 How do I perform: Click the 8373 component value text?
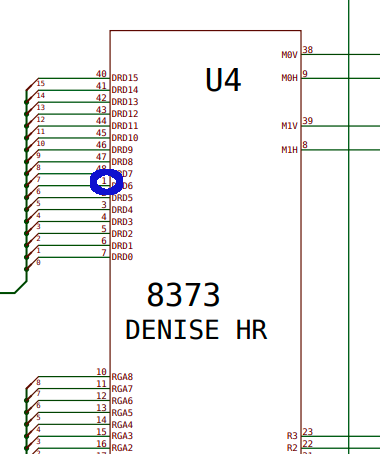pos(183,295)
